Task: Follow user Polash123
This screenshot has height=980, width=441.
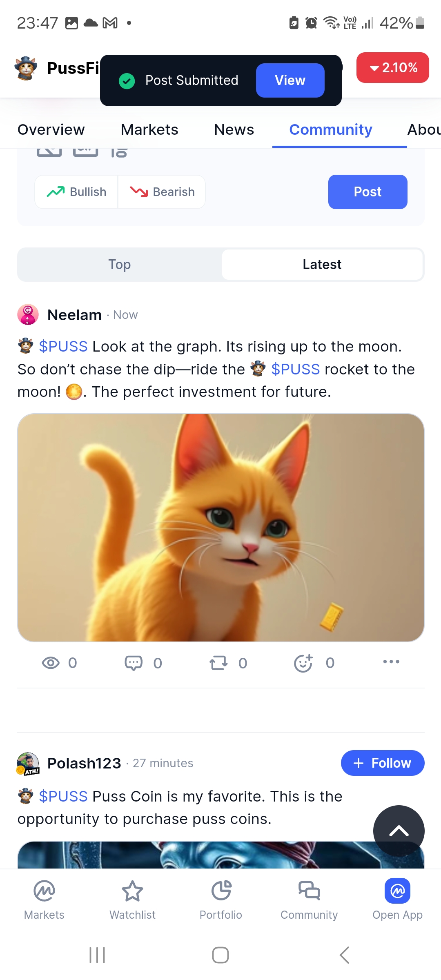Action: [x=382, y=763]
